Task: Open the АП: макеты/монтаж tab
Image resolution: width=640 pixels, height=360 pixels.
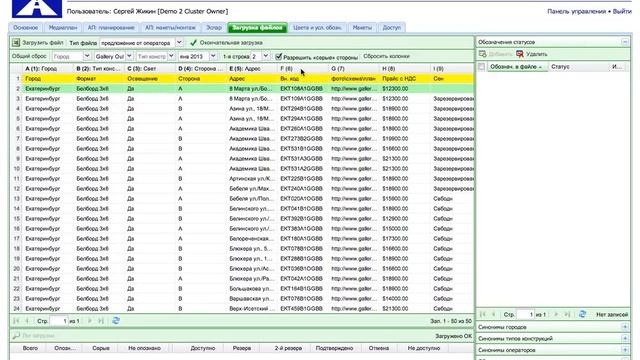Action: pyautogui.click(x=170, y=27)
